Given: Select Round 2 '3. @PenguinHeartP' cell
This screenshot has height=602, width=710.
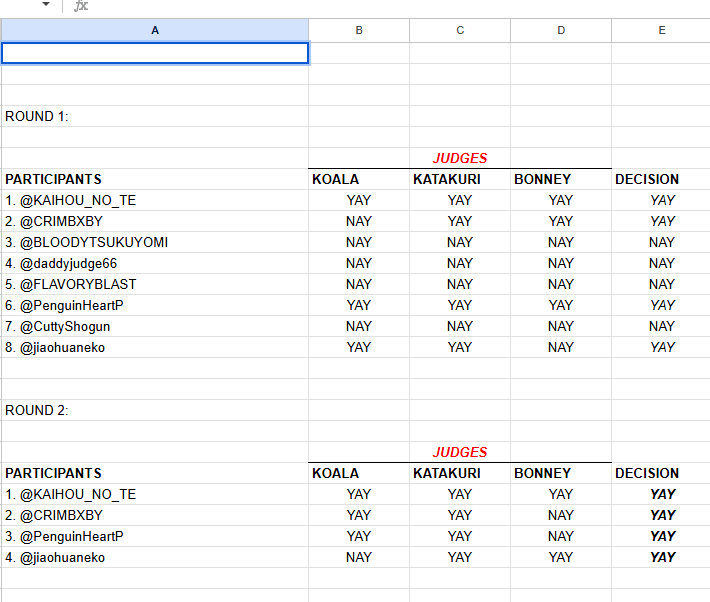Looking at the screenshot, I should (x=155, y=536).
